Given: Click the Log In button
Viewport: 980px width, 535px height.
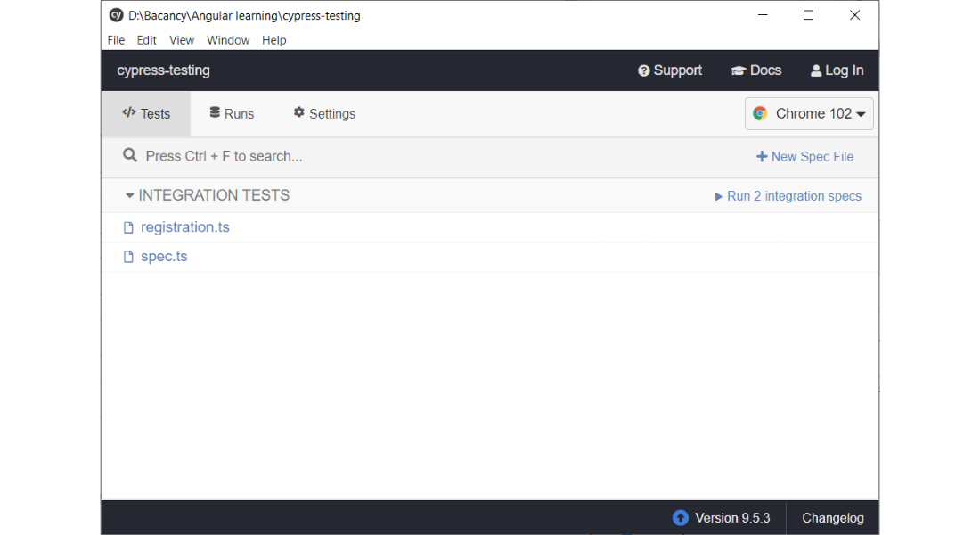Looking at the screenshot, I should pyautogui.click(x=837, y=70).
